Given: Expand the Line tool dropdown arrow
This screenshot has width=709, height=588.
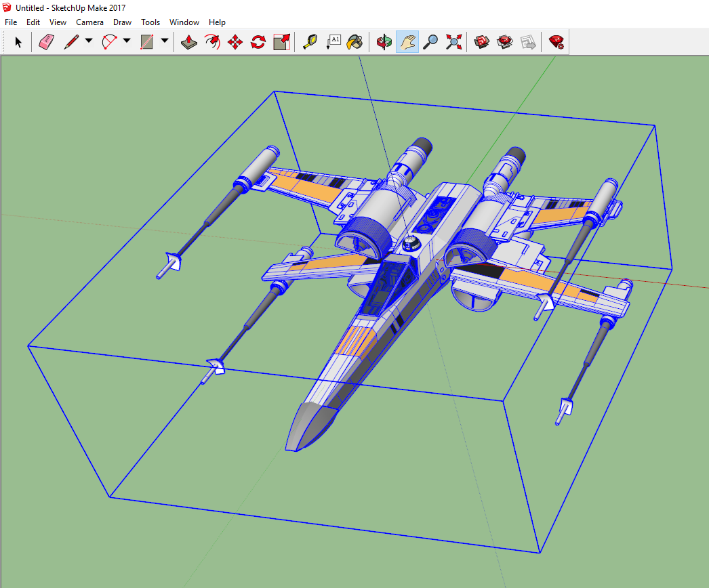Looking at the screenshot, I should [89, 41].
